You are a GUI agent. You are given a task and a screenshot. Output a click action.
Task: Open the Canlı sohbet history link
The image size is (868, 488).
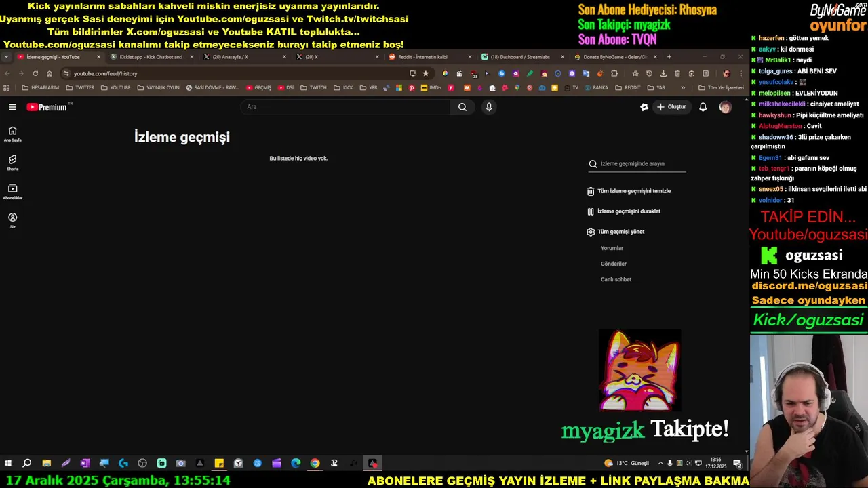(x=616, y=279)
